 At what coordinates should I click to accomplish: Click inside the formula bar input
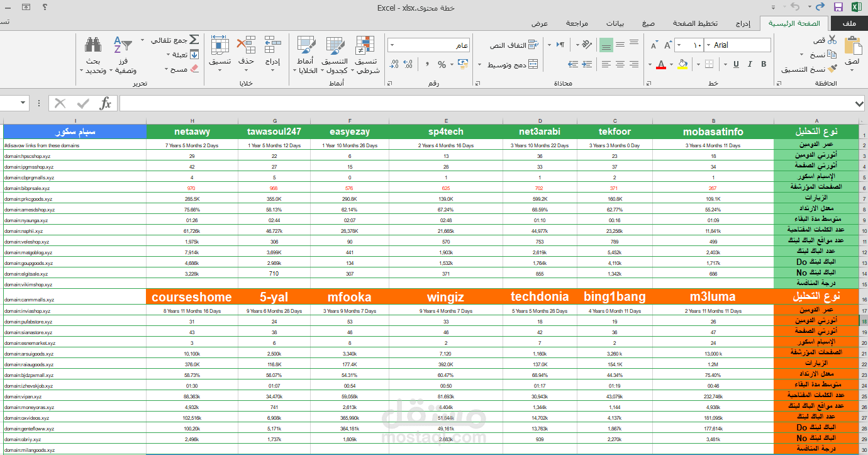click(x=487, y=103)
